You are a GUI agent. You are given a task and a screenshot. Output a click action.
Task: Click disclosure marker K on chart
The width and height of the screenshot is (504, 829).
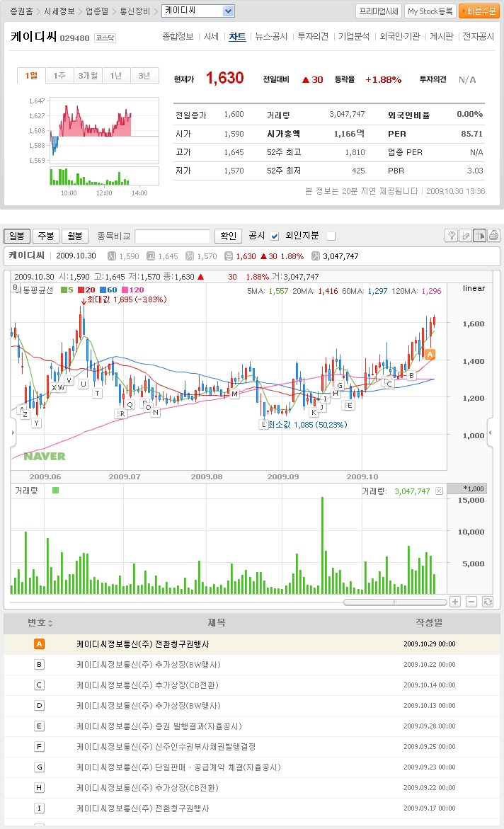[x=314, y=413]
